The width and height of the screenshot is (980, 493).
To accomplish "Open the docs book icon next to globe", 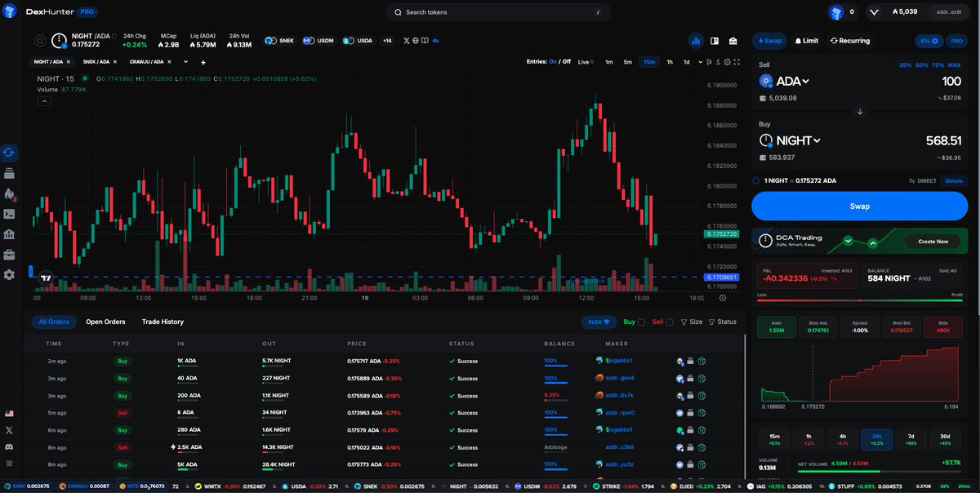I will [425, 40].
